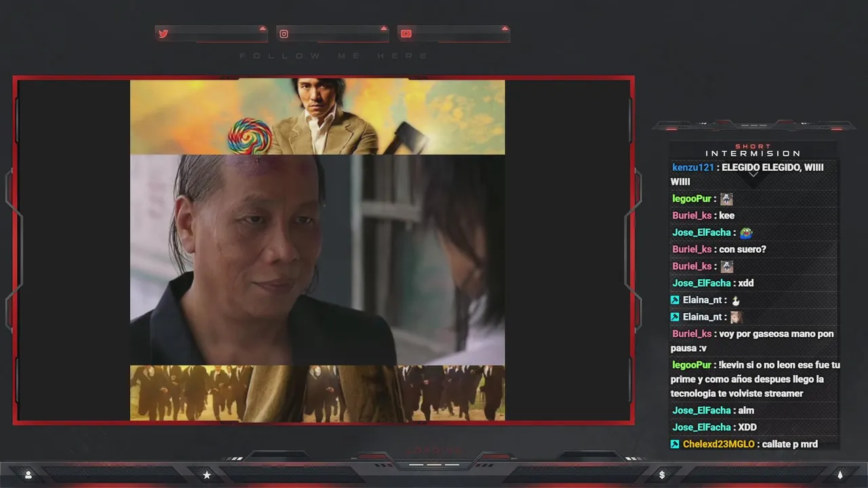Click the husky emote after Buriel_ks
The height and width of the screenshot is (488, 868).
(x=726, y=266)
